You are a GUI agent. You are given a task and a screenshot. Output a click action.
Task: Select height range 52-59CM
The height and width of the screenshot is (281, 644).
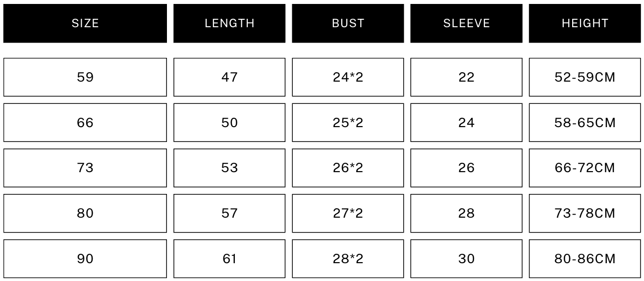[x=585, y=77]
